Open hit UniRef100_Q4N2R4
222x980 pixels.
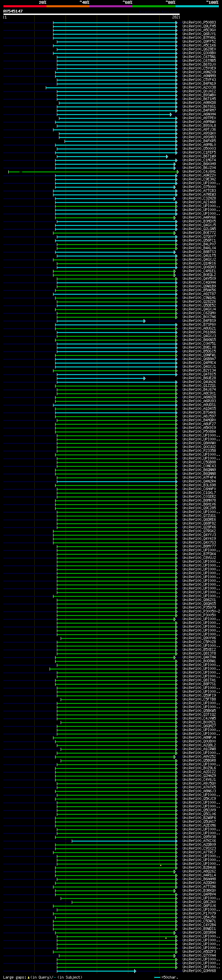tap(199, 481)
